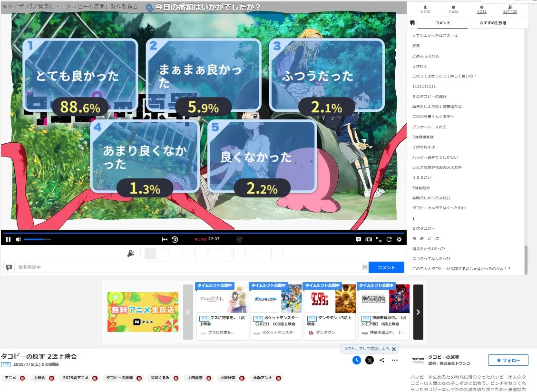Switch to the コメント tab
Screen dimensions: 537x392
pyautogui.click(x=442, y=23)
